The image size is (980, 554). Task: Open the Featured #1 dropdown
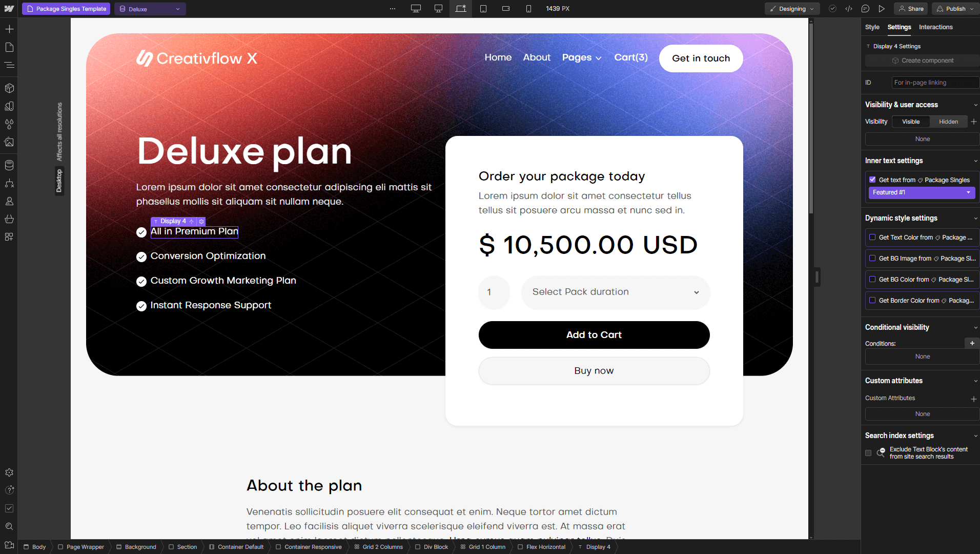click(921, 192)
